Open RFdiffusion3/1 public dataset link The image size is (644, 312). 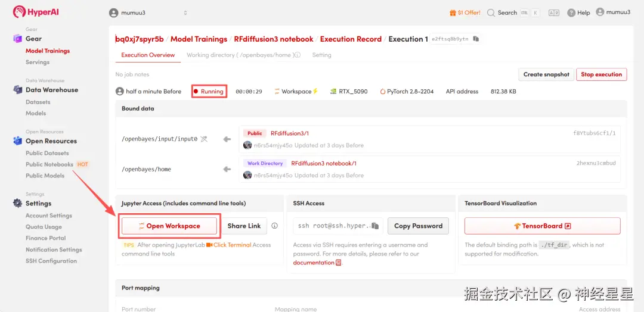pos(290,133)
